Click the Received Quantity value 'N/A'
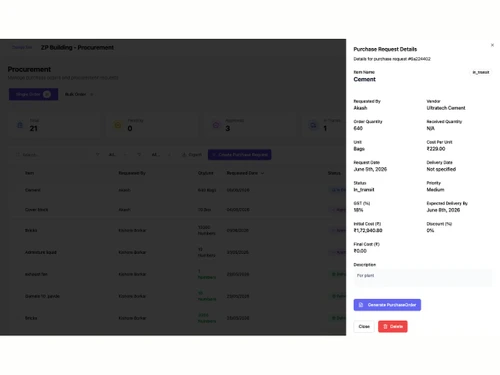500x375 pixels. (x=430, y=128)
